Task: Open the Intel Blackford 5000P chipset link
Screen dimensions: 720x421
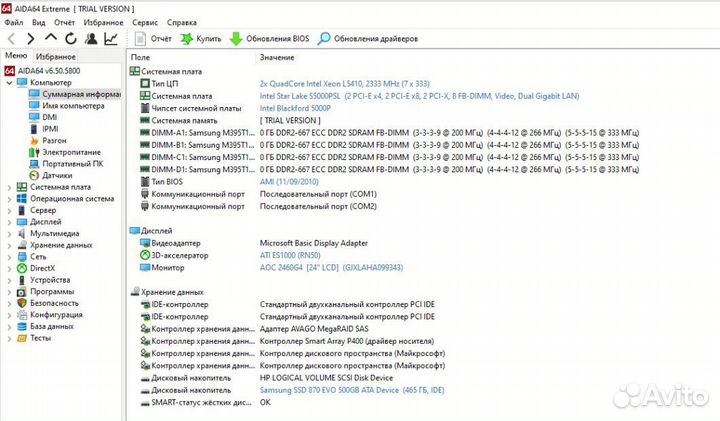Action: [x=295, y=108]
